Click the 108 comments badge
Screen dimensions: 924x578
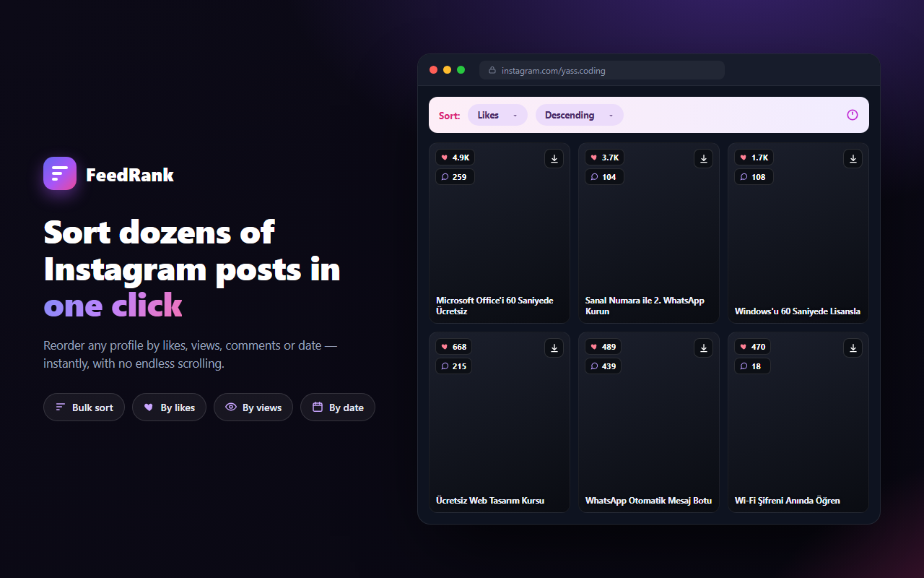click(x=754, y=177)
